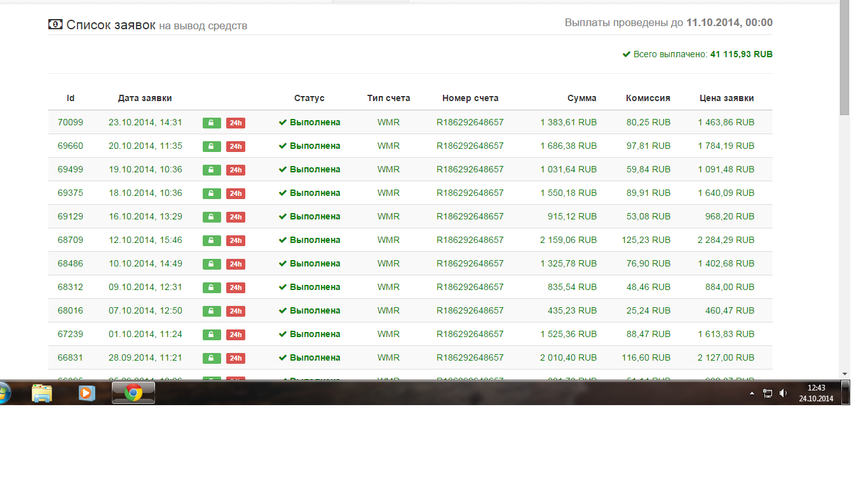868x491 pixels.
Task: Click request price 1 463,86 RUB
Action: click(726, 122)
